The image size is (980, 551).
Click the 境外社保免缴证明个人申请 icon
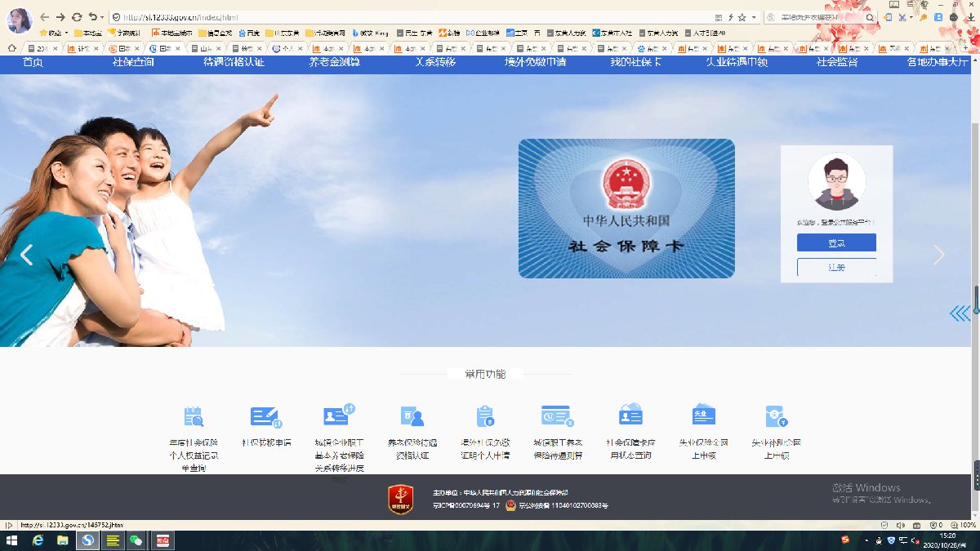point(485,416)
